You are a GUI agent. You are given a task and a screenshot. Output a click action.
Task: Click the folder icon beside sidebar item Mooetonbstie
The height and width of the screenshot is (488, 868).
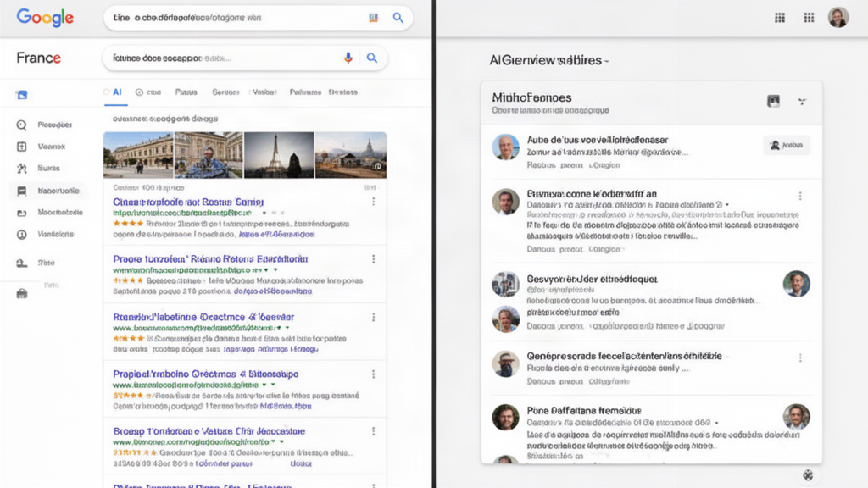21,213
